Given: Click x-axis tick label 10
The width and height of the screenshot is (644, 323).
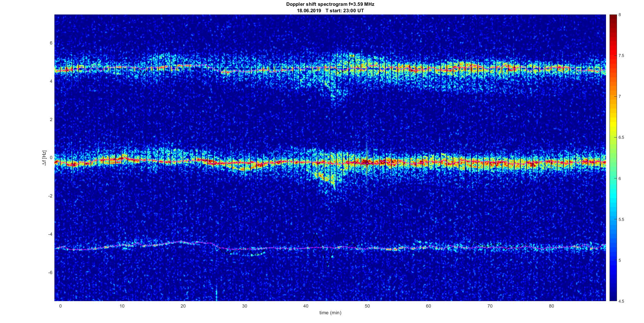Looking at the screenshot, I should [x=121, y=306].
